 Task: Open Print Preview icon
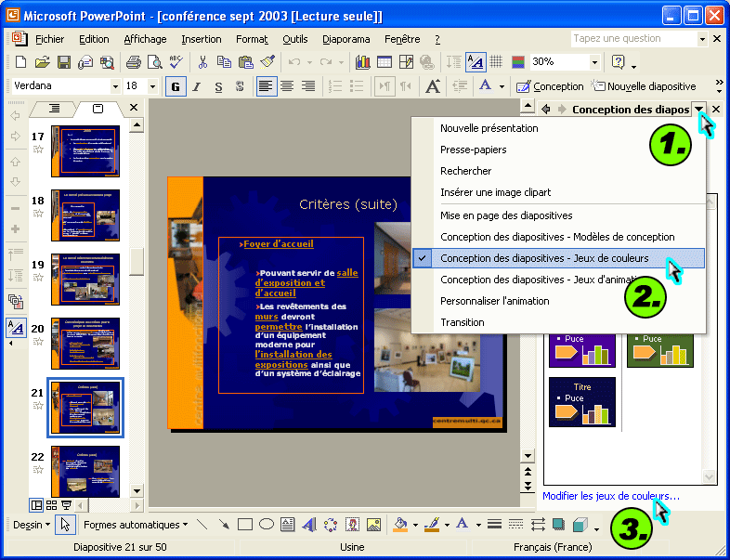154,62
